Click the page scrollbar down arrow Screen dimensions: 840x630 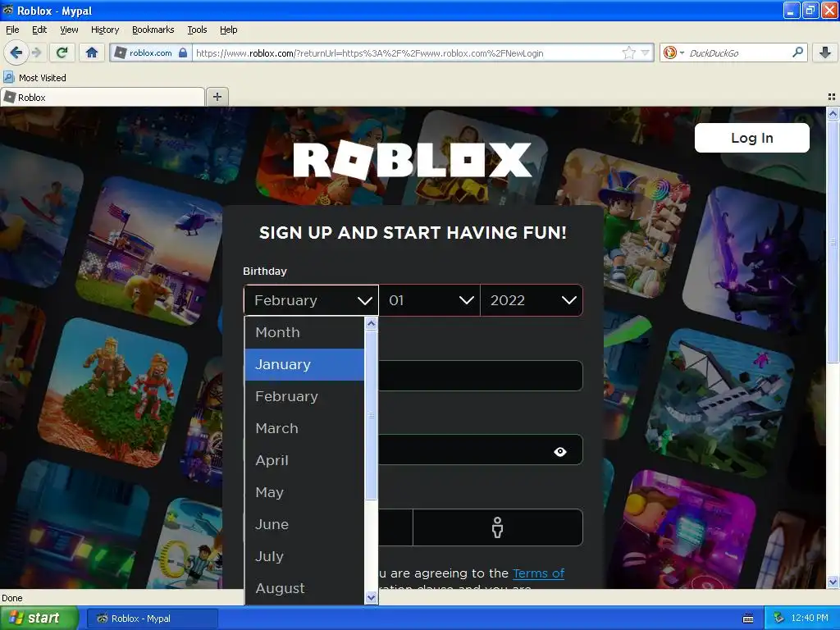833,582
